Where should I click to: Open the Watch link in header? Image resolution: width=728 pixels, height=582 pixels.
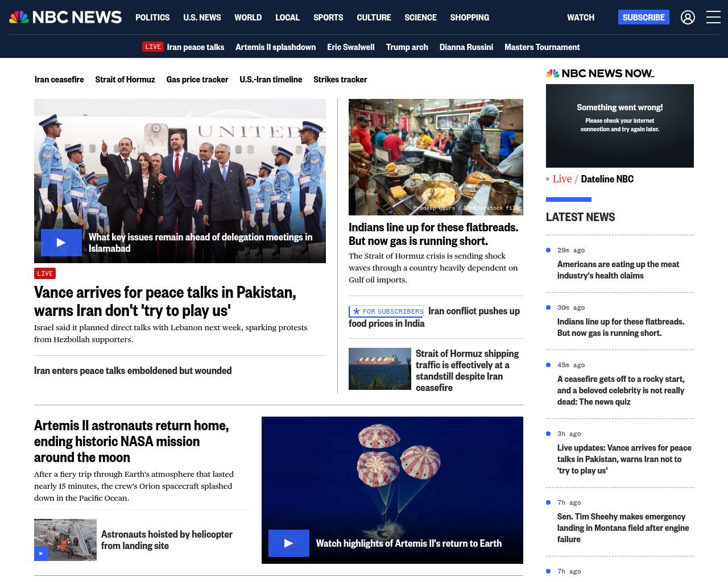click(580, 18)
